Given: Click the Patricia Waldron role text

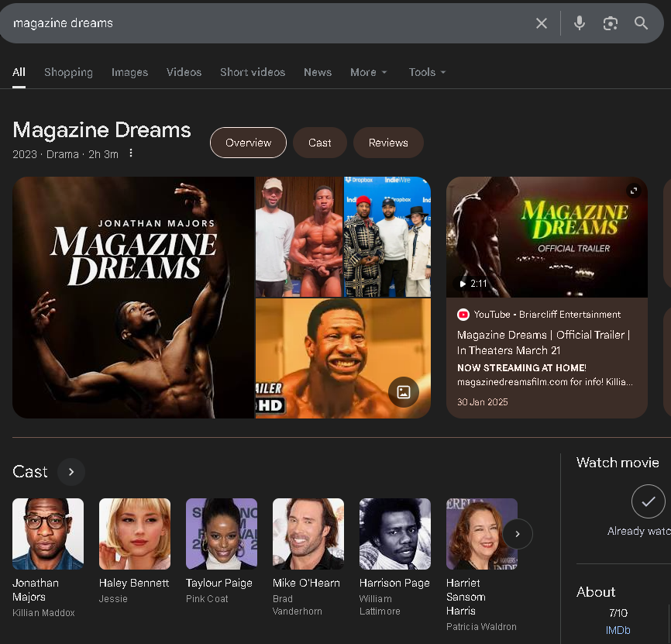Looking at the screenshot, I should click(481, 627).
